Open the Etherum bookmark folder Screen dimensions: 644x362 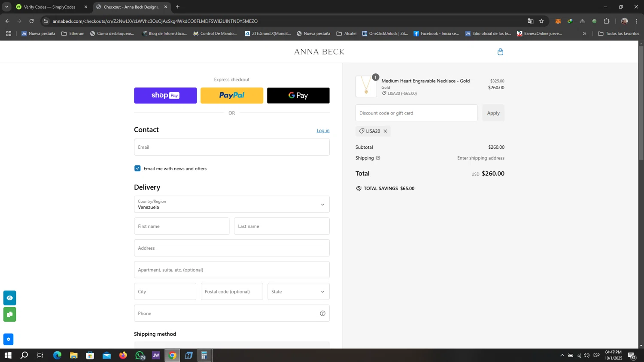coord(73,33)
